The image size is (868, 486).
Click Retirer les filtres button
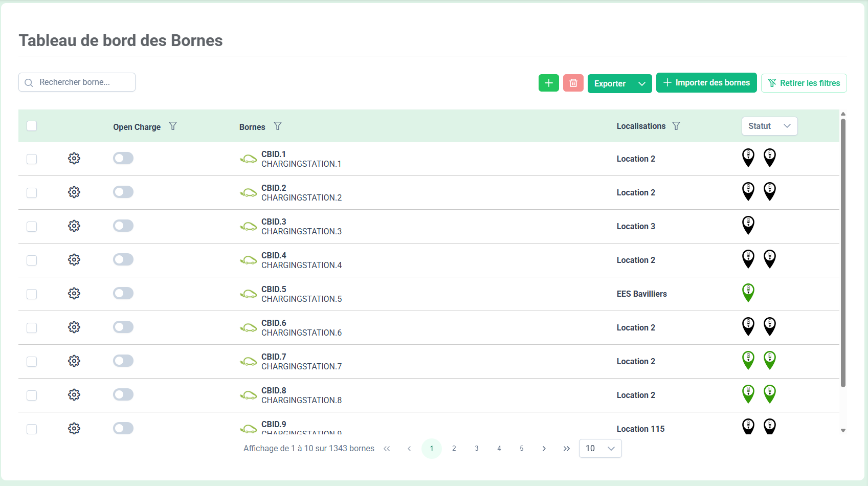tap(804, 83)
